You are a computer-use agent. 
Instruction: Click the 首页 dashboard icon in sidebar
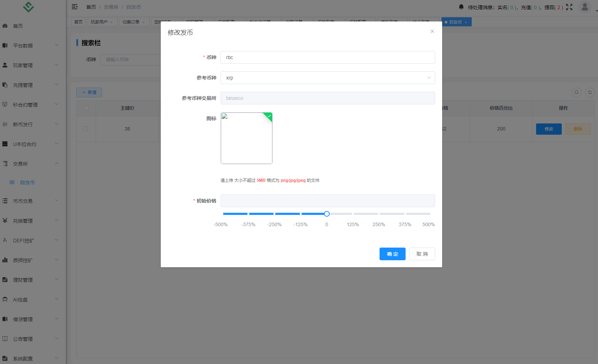(x=5, y=26)
